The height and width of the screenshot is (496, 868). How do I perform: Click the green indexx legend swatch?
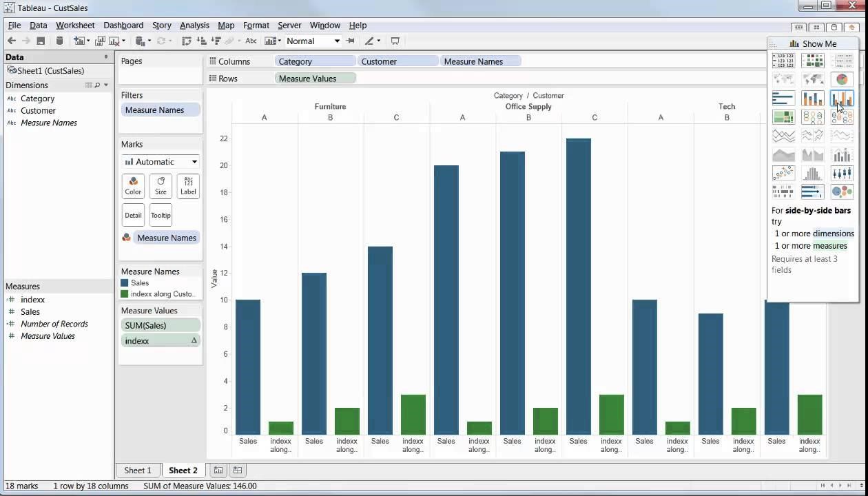point(125,293)
